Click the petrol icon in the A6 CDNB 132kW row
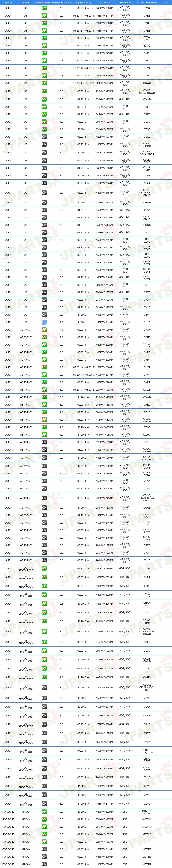 pyautogui.click(x=44, y=23)
